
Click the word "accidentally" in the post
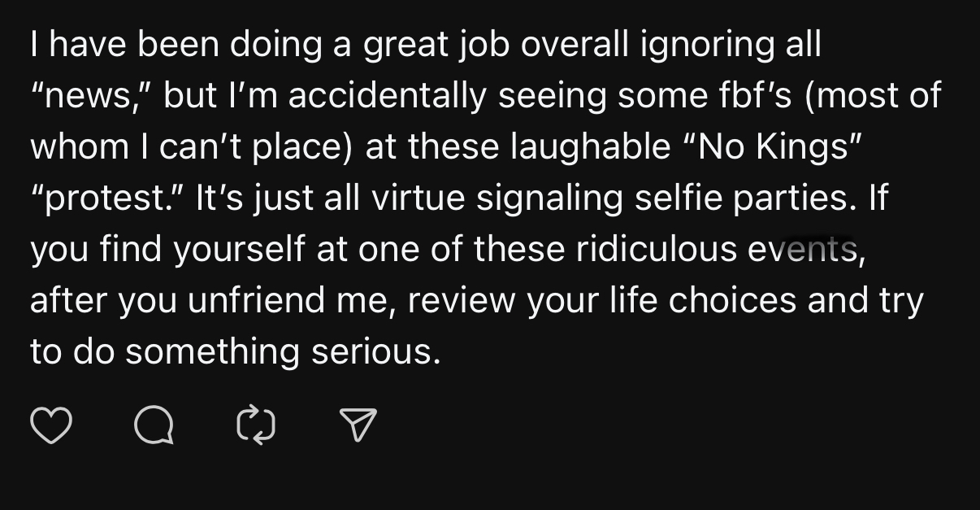(388, 96)
